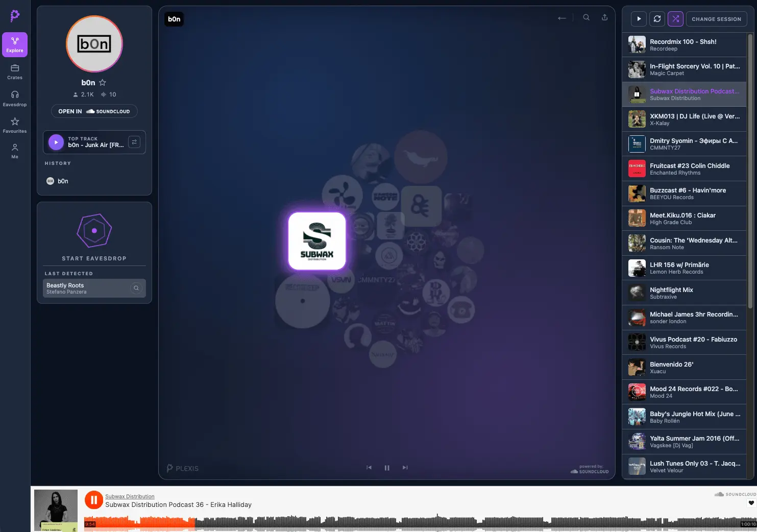This screenshot has height=532, width=757.
Task: Select In-Flight Sorcery Vol. 10 track
Action: [x=684, y=69]
